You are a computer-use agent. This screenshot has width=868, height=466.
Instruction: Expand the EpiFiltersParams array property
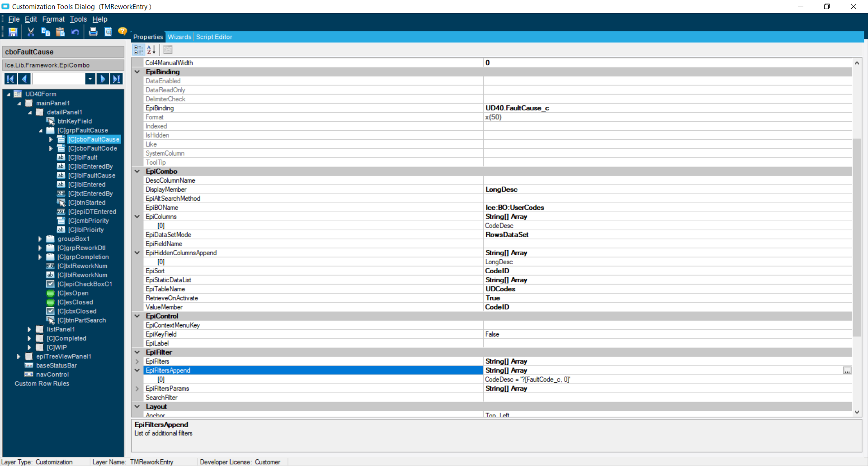(137, 388)
